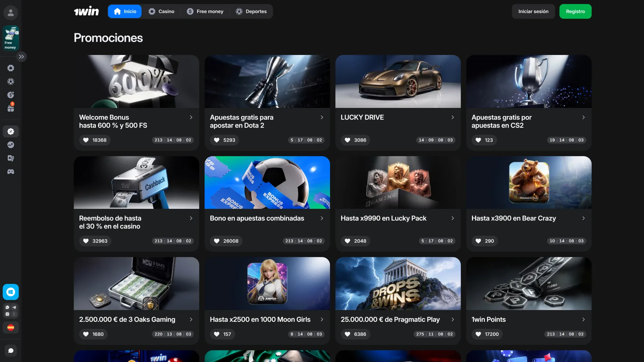
Task: Open the trending chart icon in sidebar
Action: (x=11, y=145)
